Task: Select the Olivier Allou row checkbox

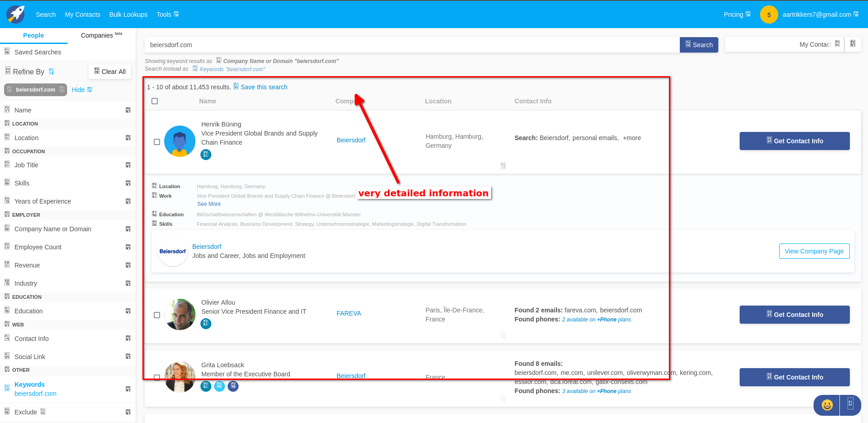Action: point(157,315)
